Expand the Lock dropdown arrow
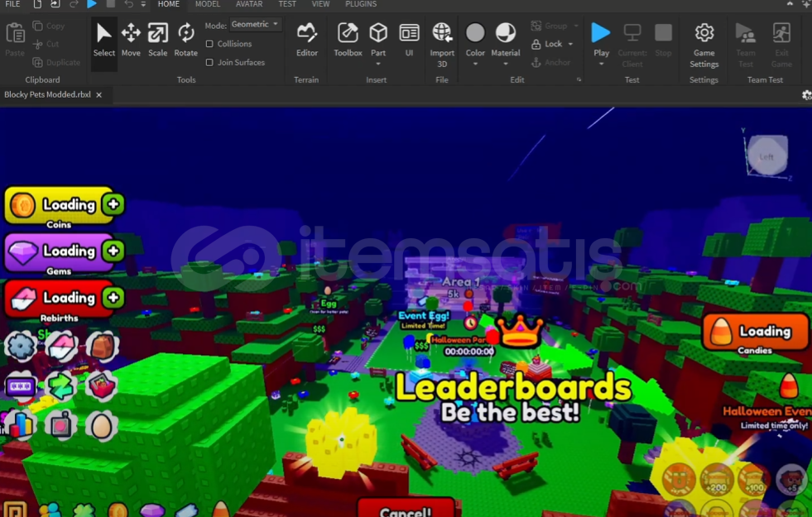Image resolution: width=812 pixels, height=517 pixels. (570, 44)
